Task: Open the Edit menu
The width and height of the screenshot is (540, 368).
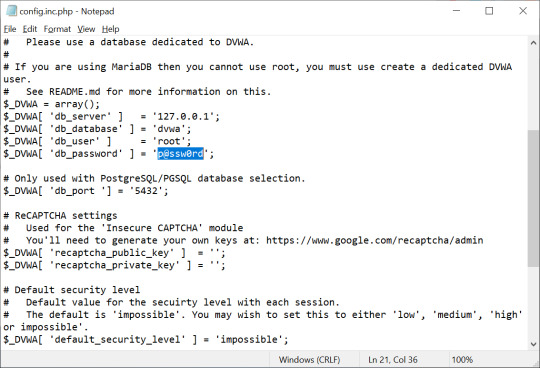Action: click(30, 29)
